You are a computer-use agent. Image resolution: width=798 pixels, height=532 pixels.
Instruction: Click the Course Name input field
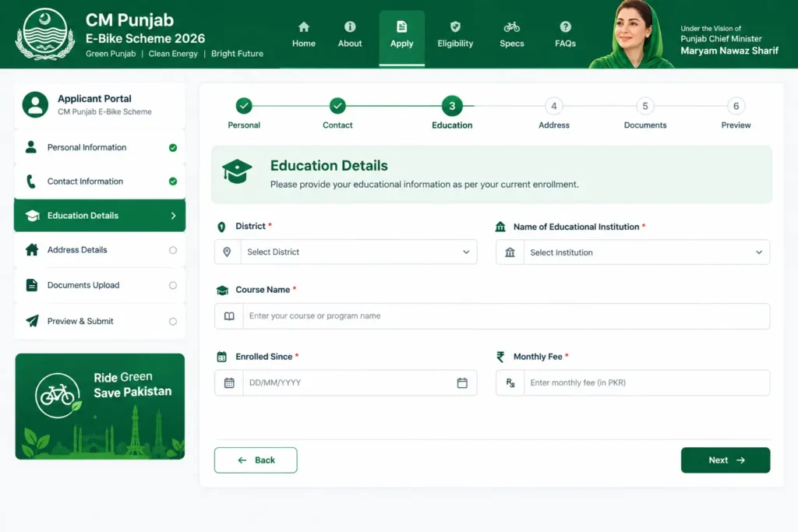tap(493, 316)
